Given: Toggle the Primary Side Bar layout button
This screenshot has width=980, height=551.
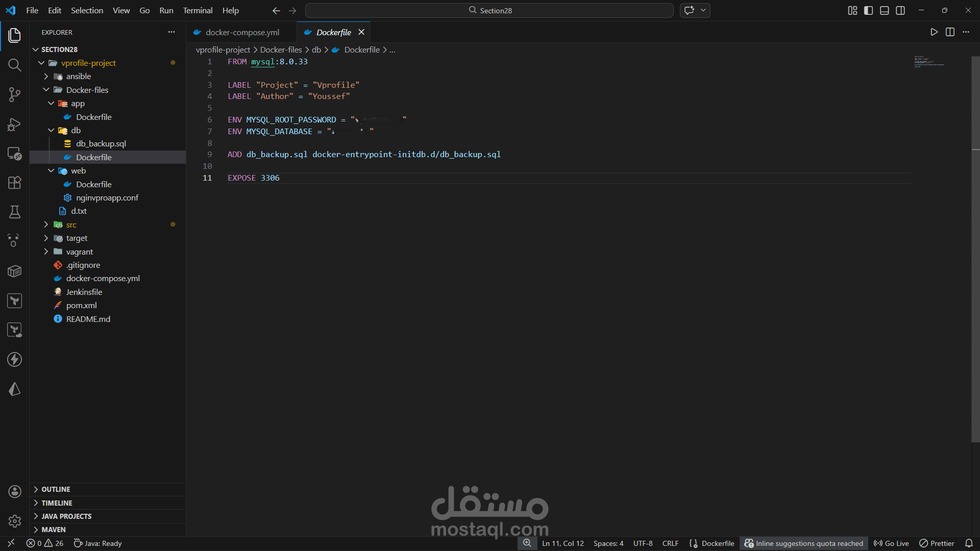Looking at the screenshot, I should point(868,11).
